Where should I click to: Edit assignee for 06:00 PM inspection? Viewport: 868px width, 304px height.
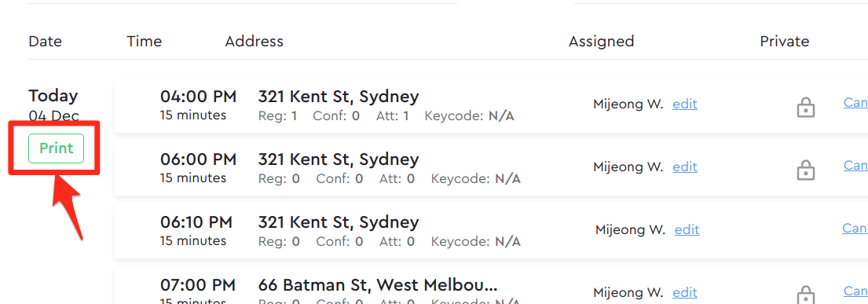[x=685, y=167]
